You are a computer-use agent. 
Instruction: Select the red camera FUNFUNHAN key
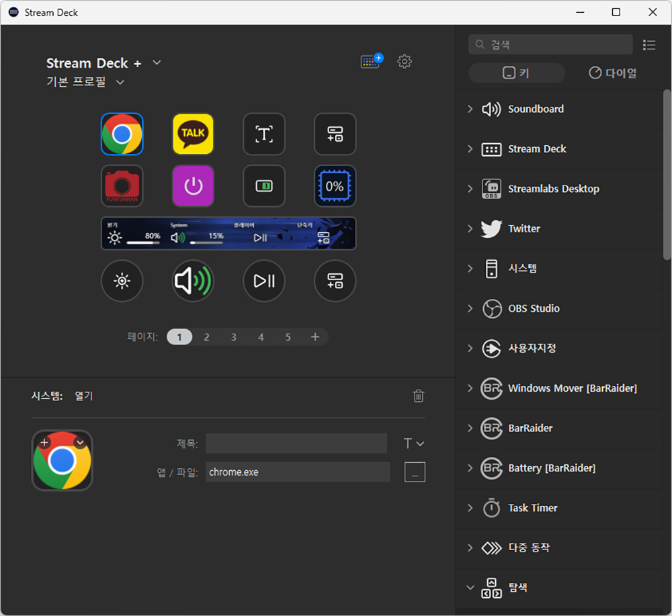122,186
